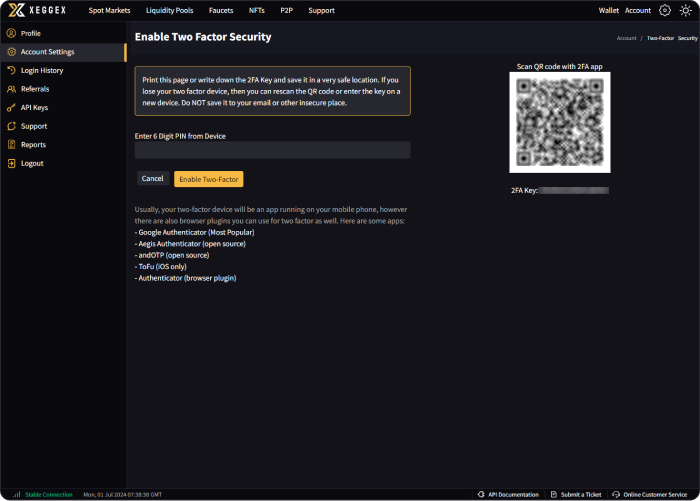The height and width of the screenshot is (501, 700).
Task: Click the Reports document icon
Action: [12, 145]
